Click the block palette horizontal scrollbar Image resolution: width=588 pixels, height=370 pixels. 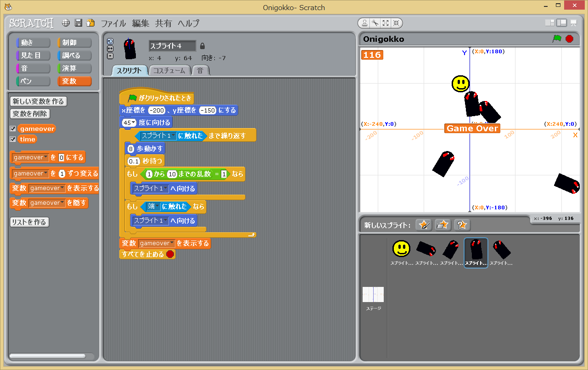[x=47, y=356]
